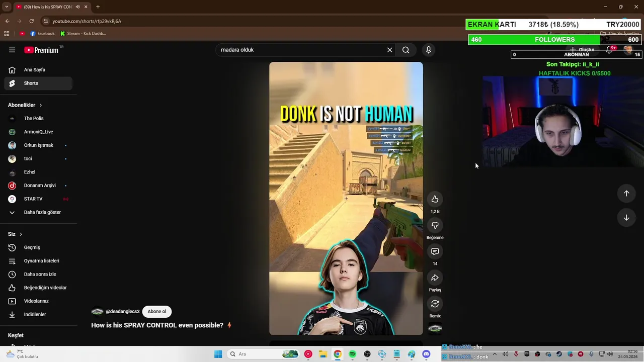Click the magnifier search button
The height and width of the screenshot is (362, 644).
406,50
